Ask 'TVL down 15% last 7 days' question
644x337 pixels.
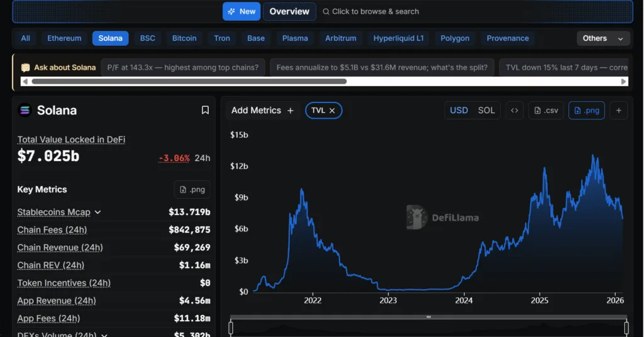pyautogui.click(x=565, y=67)
